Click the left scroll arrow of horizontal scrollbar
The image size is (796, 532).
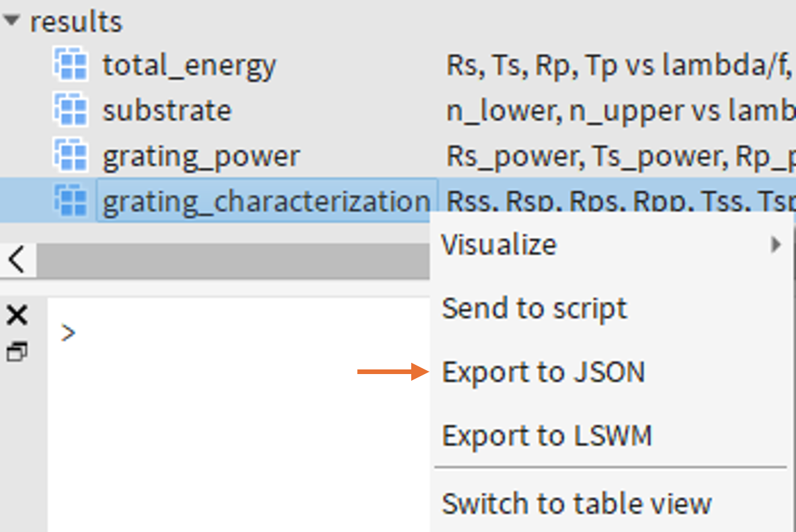pyautogui.click(x=18, y=260)
